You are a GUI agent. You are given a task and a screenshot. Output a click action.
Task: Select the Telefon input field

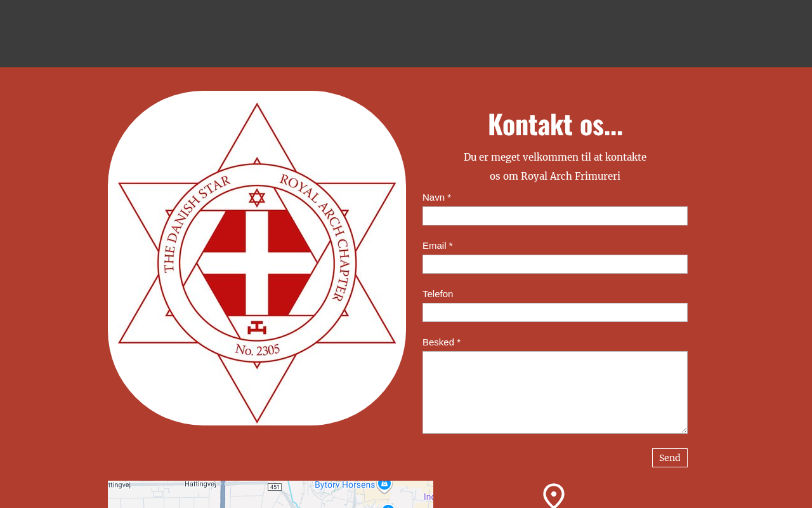pos(555,312)
